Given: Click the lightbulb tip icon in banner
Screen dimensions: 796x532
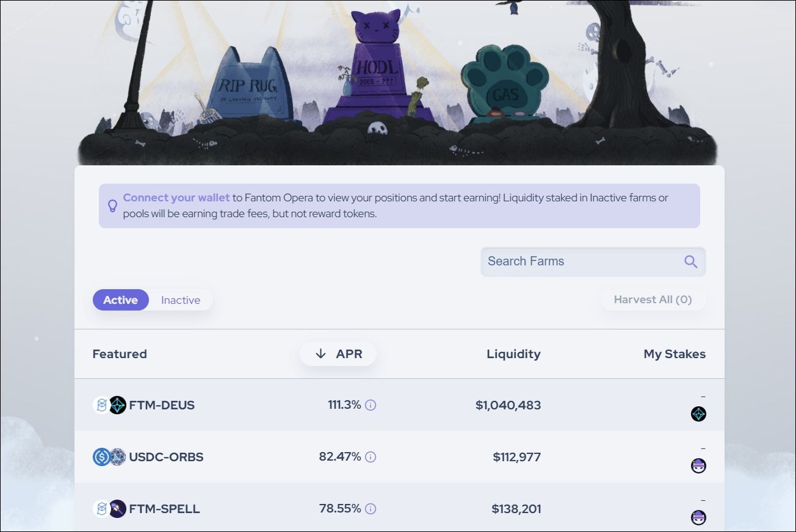Looking at the screenshot, I should pos(112,206).
